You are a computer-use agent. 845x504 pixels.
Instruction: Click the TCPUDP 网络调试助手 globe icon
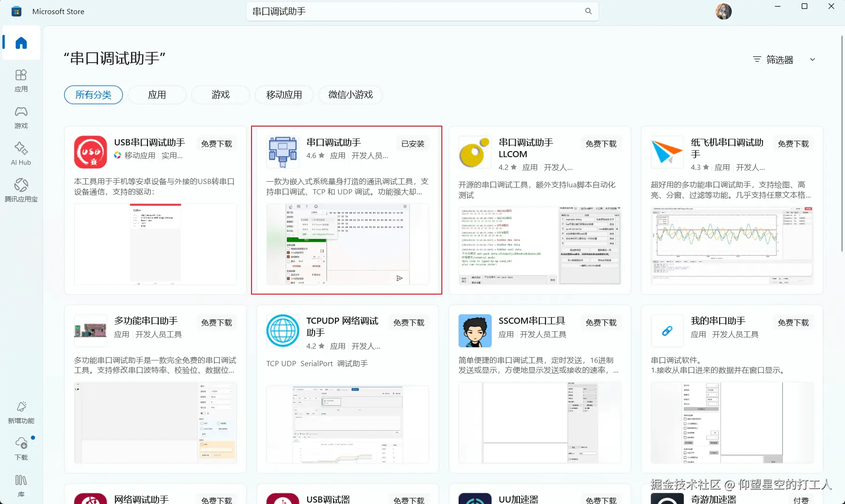283,331
